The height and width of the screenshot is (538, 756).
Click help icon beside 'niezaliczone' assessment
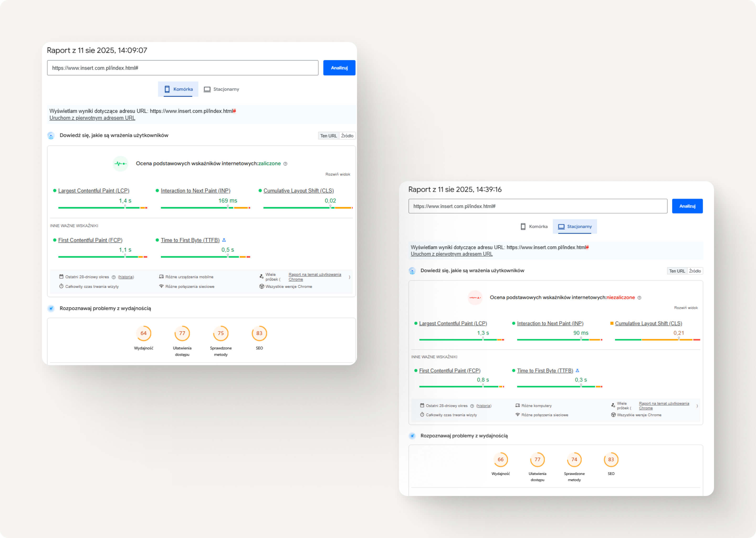tap(639, 298)
